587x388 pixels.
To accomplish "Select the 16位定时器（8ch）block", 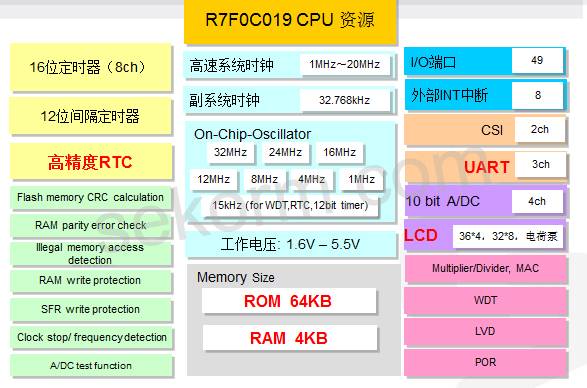I will tap(91, 67).
